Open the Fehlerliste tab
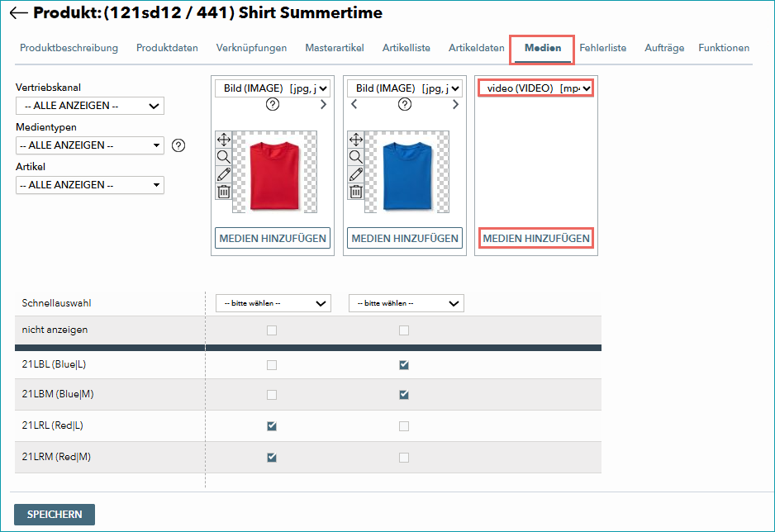Screen dimensions: 775x532 [603, 48]
